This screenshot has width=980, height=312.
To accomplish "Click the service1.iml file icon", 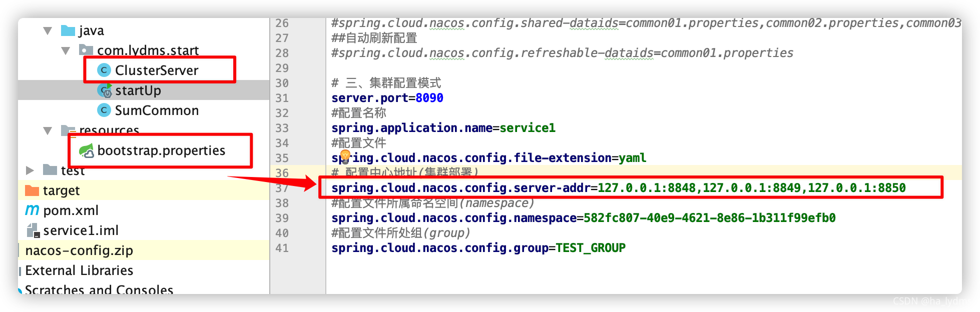I will pyautogui.click(x=33, y=230).
